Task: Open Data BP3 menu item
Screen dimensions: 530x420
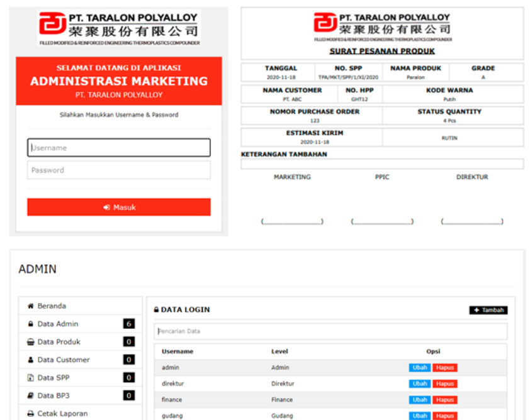Action: 81,395
